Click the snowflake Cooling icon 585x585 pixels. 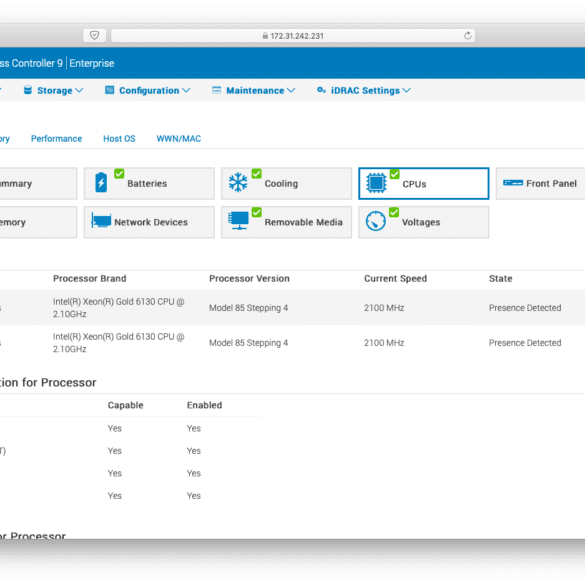coord(238,182)
